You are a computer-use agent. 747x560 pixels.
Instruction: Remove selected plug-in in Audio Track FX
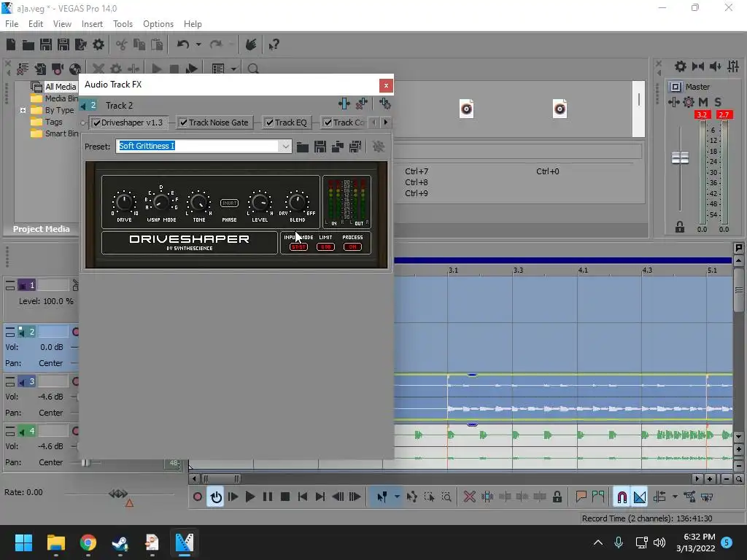point(362,104)
